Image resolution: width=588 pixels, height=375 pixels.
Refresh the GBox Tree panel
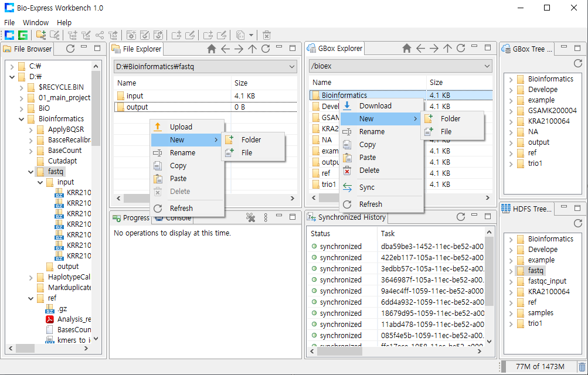tap(578, 63)
